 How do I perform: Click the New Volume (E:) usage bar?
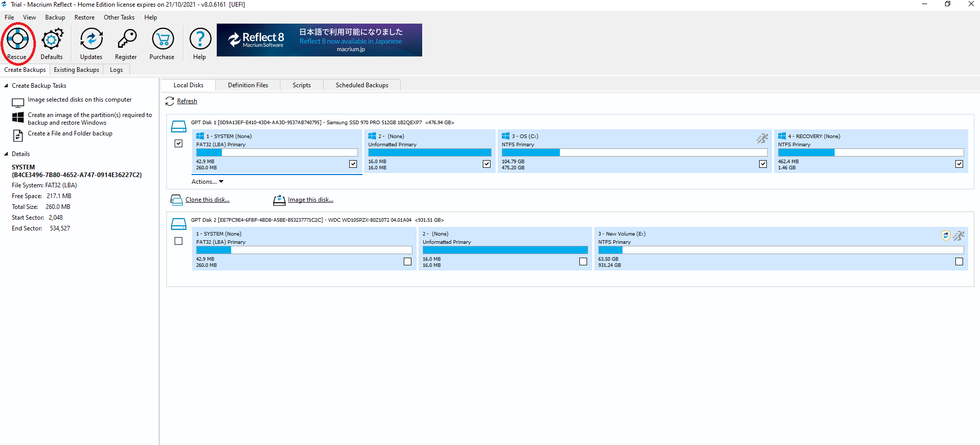pyautogui.click(x=781, y=250)
